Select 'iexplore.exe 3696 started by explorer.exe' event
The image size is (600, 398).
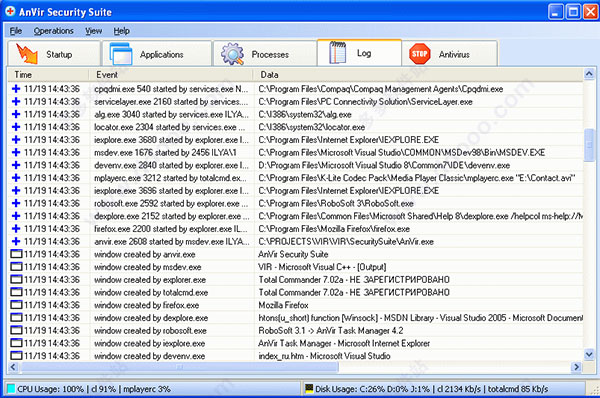pos(171,191)
